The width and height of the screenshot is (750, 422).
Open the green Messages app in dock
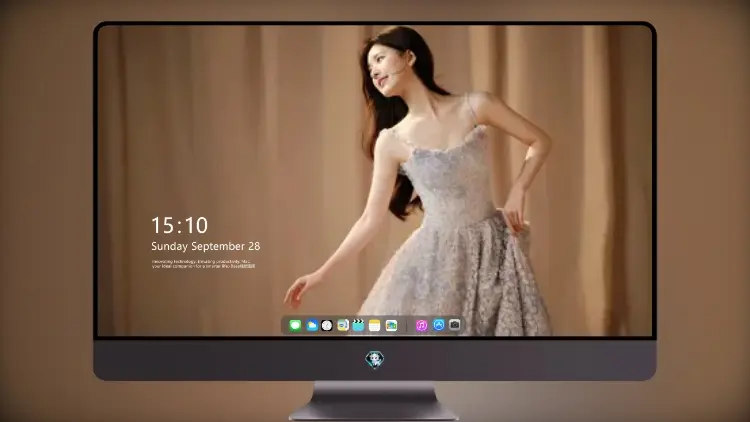pos(295,325)
